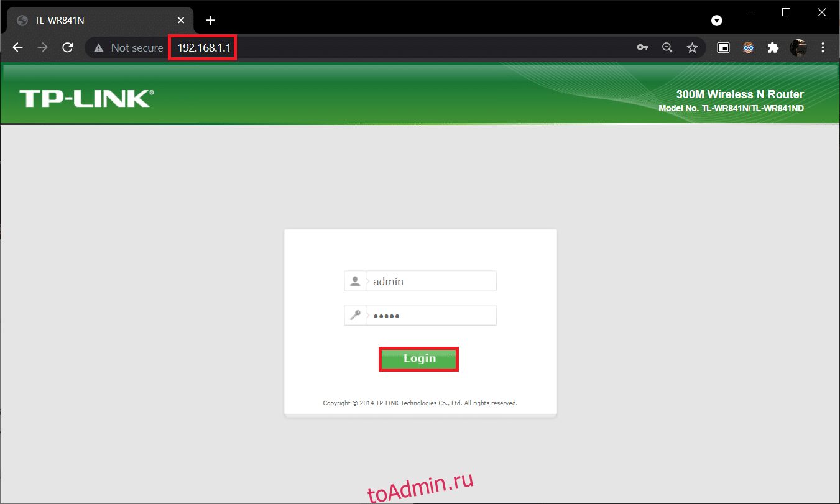Screen dimensions: 840x504
Task: Click the TP-LINK logo
Action: click(86, 98)
